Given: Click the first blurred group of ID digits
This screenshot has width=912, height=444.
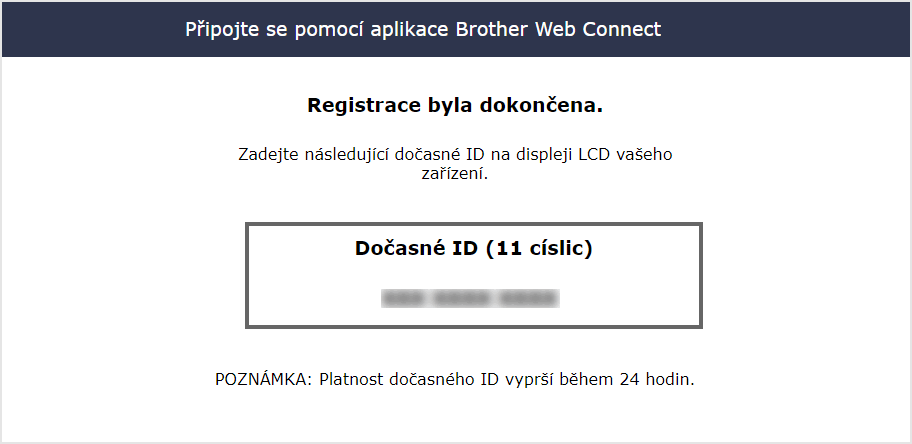Looking at the screenshot, I should (x=400, y=298).
